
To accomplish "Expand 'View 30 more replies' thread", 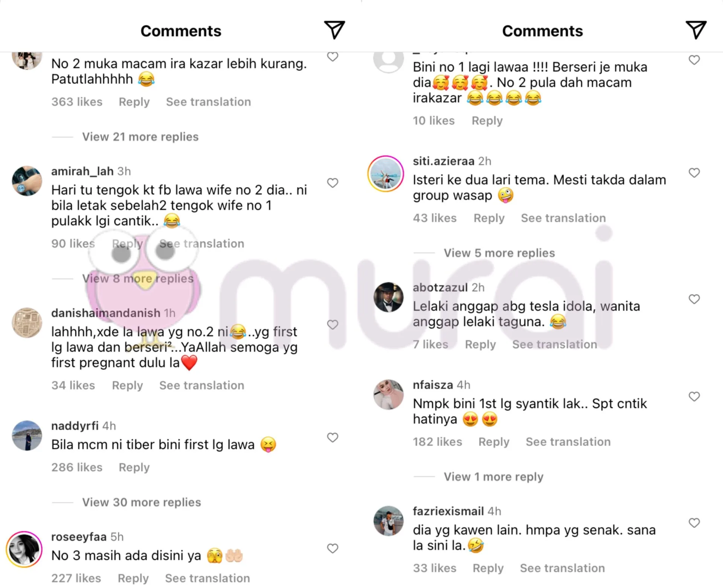I will [142, 502].
